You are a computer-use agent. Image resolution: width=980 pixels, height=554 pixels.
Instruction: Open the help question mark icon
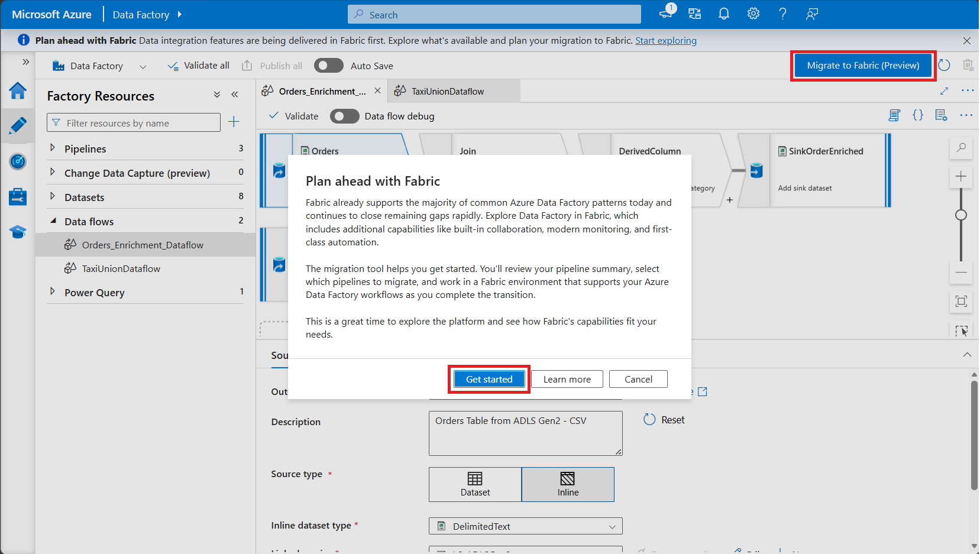pyautogui.click(x=782, y=14)
